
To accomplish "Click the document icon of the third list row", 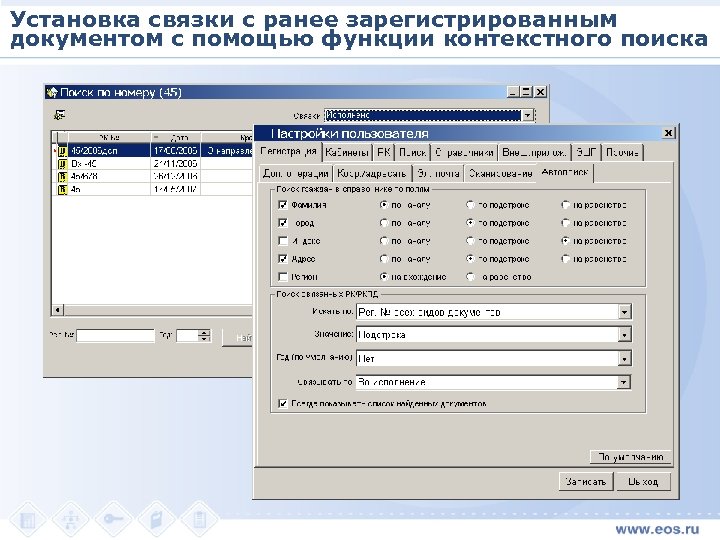I will point(62,176).
